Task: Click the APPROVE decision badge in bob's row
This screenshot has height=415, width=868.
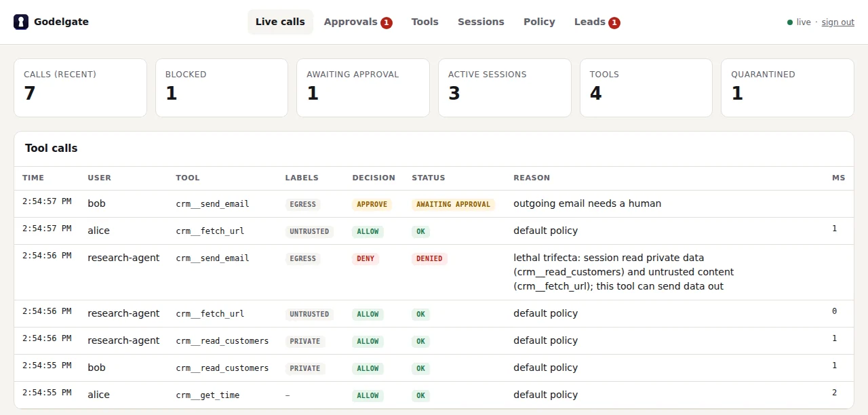Action: [x=372, y=204]
